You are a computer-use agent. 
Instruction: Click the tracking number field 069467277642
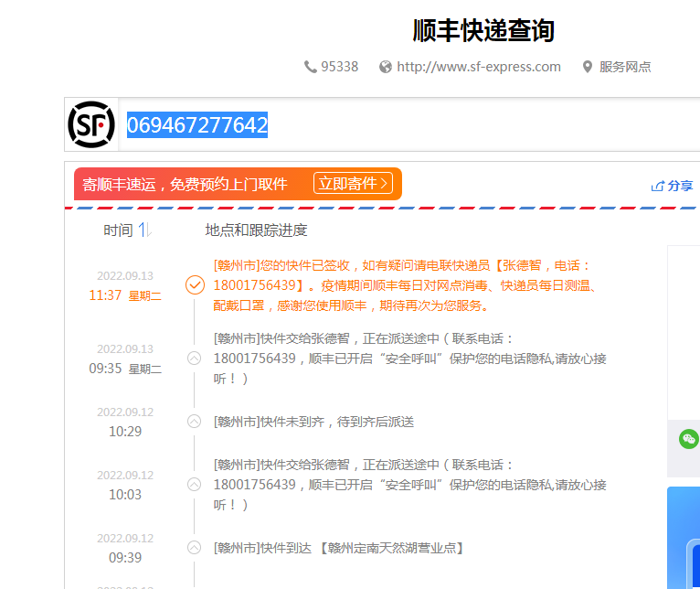point(197,124)
